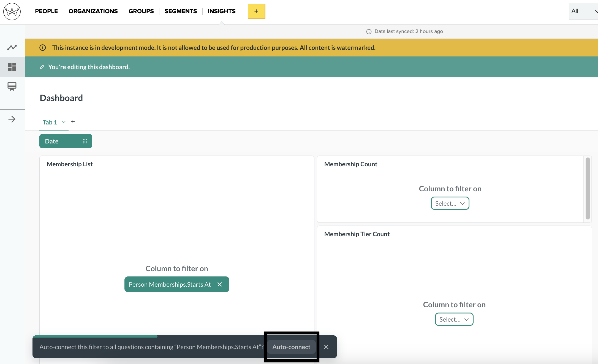
Task: Expand the sidebar with the arrow icon
Action: [x=12, y=119]
